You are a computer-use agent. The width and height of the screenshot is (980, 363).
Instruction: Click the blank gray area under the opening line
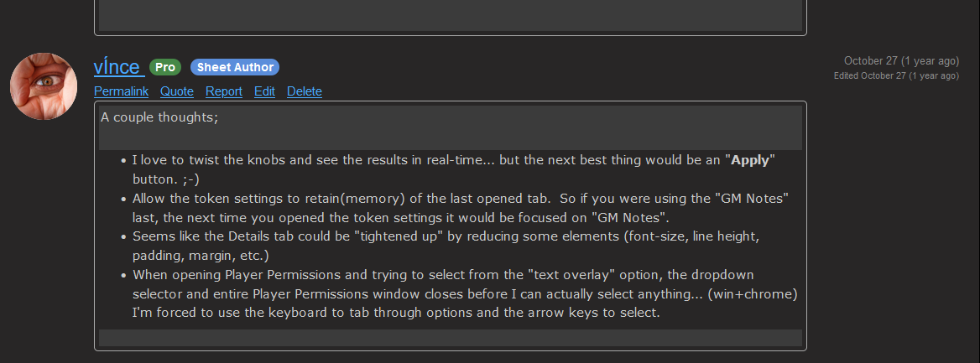(x=451, y=138)
